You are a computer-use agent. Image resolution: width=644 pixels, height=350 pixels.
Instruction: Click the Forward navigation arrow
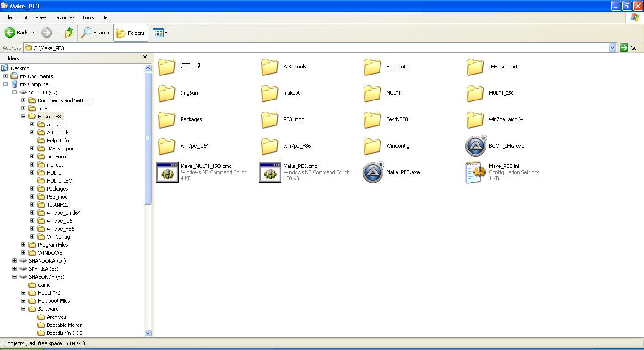pyautogui.click(x=47, y=33)
